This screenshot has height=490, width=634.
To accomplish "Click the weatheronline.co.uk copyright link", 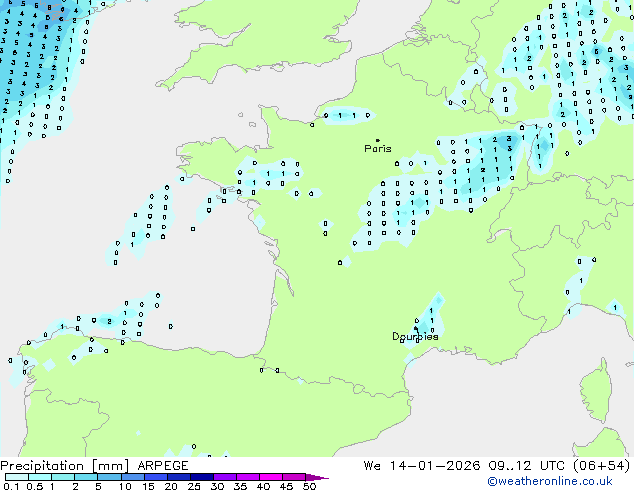I will pyautogui.click(x=550, y=481).
